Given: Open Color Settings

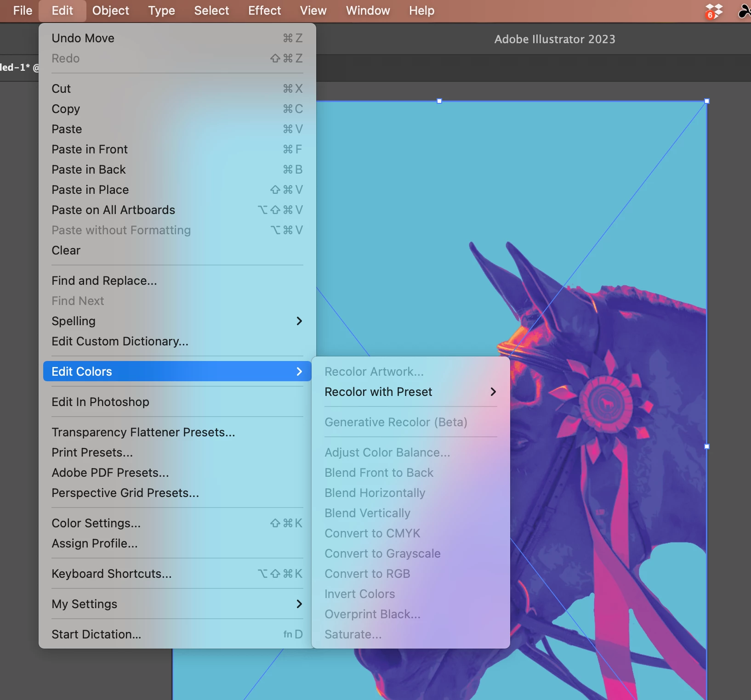Looking at the screenshot, I should point(177,523).
